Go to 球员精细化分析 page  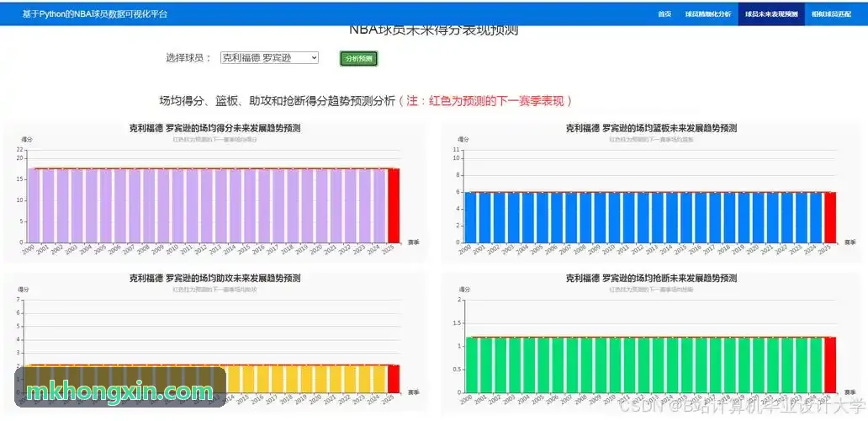pyautogui.click(x=708, y=14)
